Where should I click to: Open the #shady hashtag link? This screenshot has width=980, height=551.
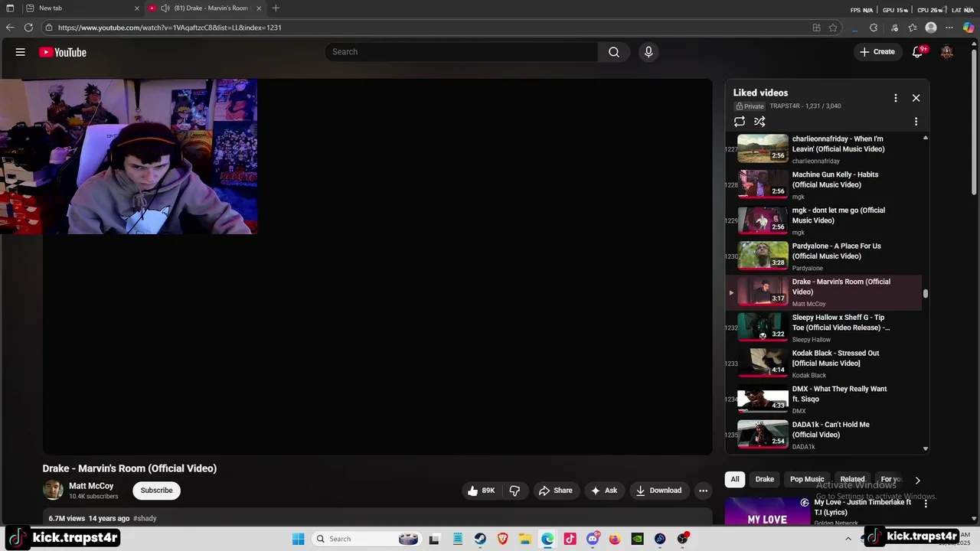145,518
